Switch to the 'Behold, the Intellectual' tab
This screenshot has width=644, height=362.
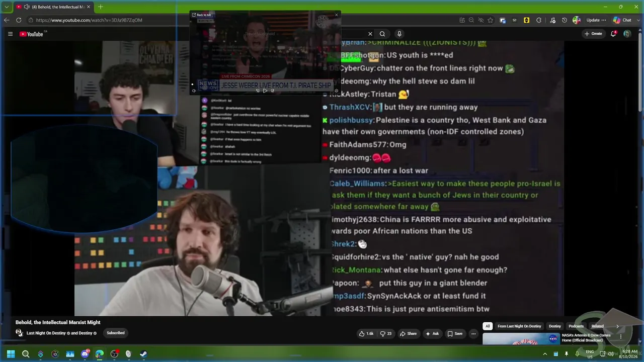[x=53, y=7]
